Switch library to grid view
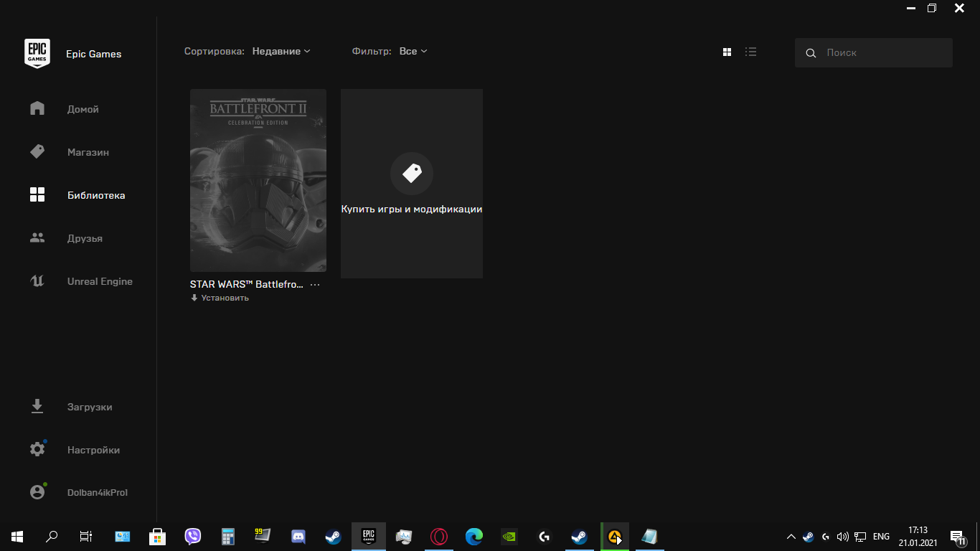 (x=727, y=52)
